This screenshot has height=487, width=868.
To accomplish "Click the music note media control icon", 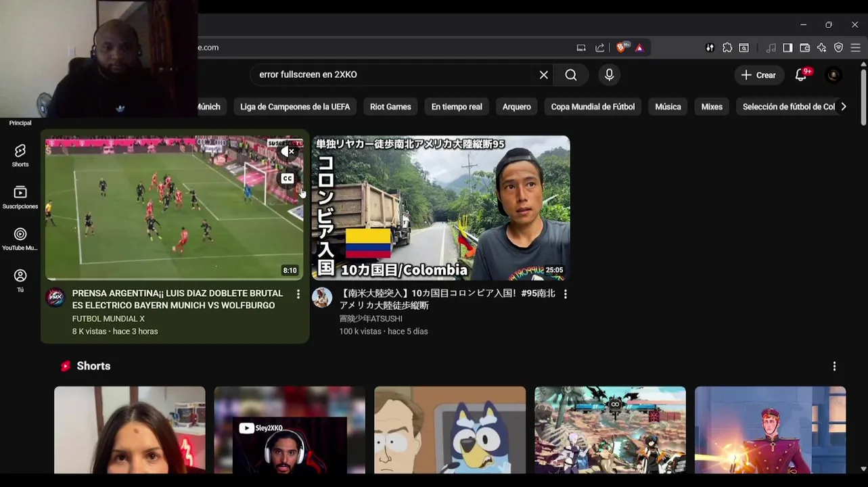I will coord(771,47).
